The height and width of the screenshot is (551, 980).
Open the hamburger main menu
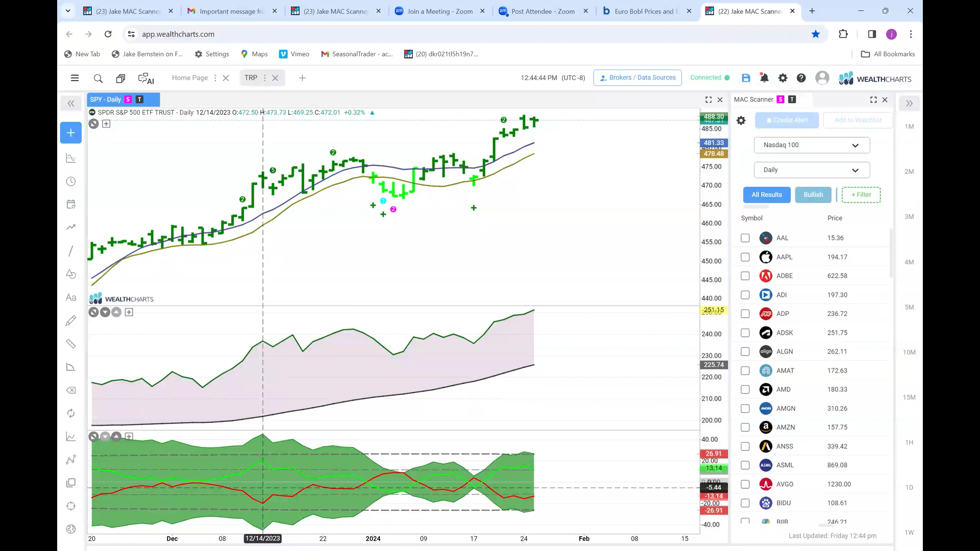click(75, 78)
